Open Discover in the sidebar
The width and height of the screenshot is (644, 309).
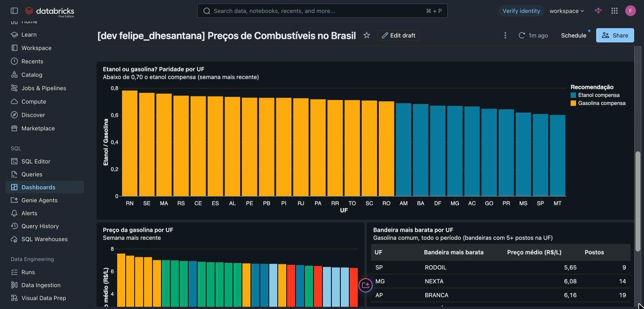point(33,115)
